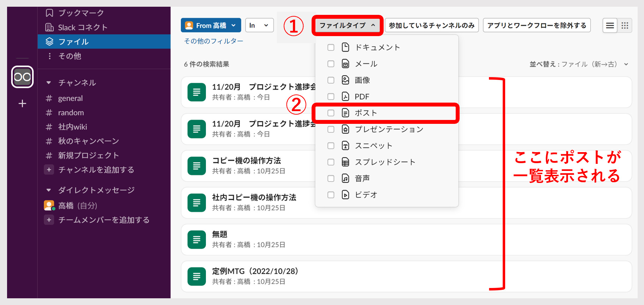
Task: Collapse the ダイレクトメッセージ section arrow
Action: click(49, 190)
